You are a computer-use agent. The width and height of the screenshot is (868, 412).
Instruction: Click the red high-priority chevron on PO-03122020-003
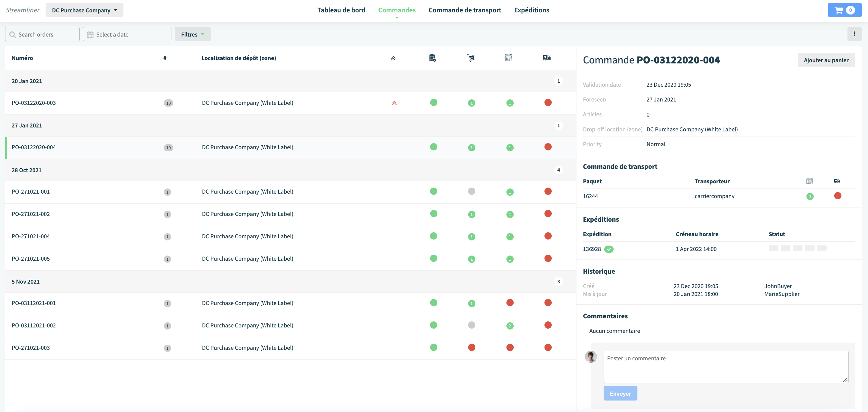(x=394, y=103)
